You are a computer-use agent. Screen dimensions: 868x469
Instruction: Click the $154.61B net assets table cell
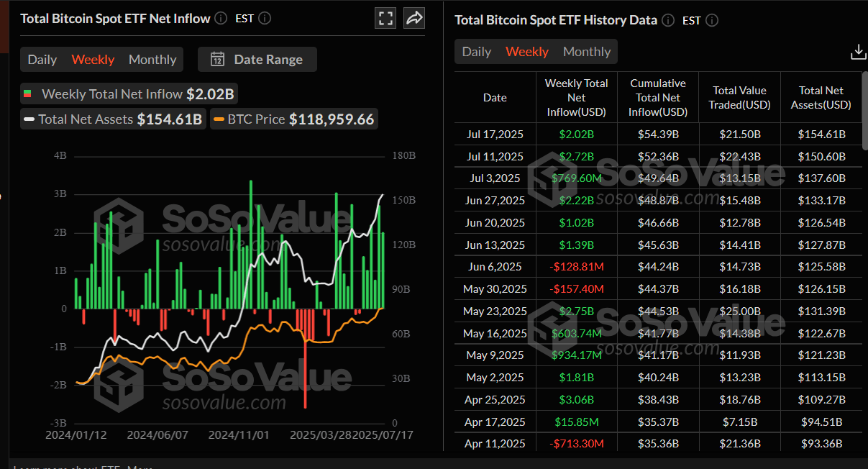coord(821,135)
